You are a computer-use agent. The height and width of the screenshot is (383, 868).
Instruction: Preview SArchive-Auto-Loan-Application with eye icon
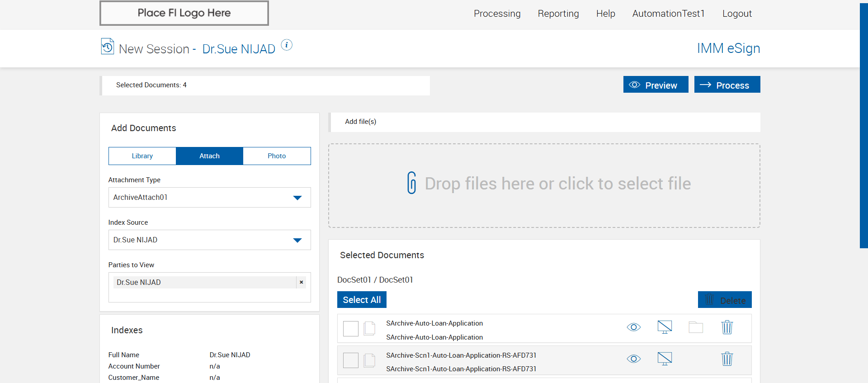coord(634,327)
